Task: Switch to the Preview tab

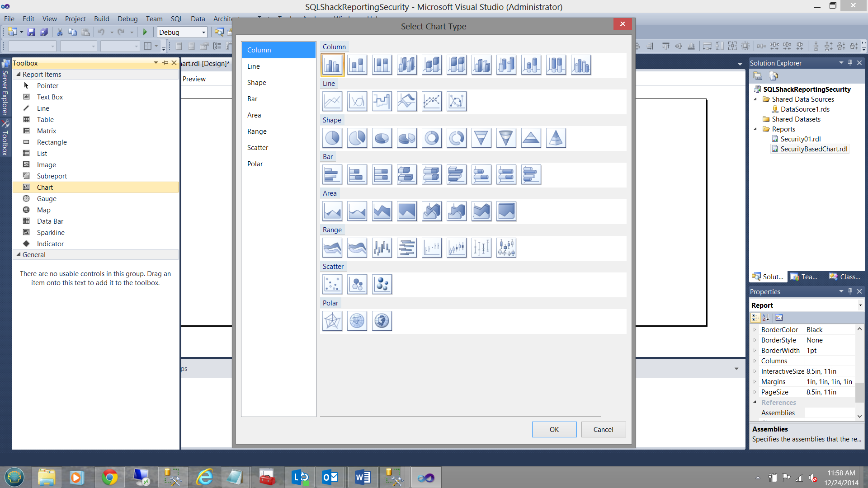Action: [x=194, y=79]
